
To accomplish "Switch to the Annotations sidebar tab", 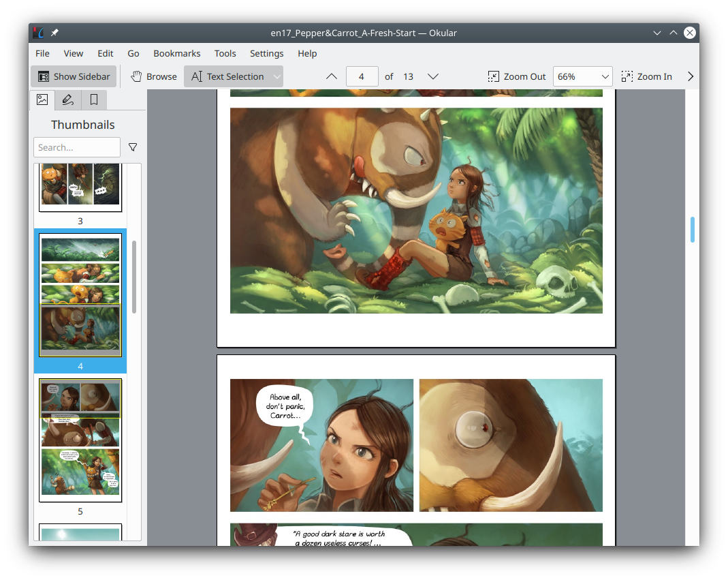I will pyautogui.click(x=67, y=100).
